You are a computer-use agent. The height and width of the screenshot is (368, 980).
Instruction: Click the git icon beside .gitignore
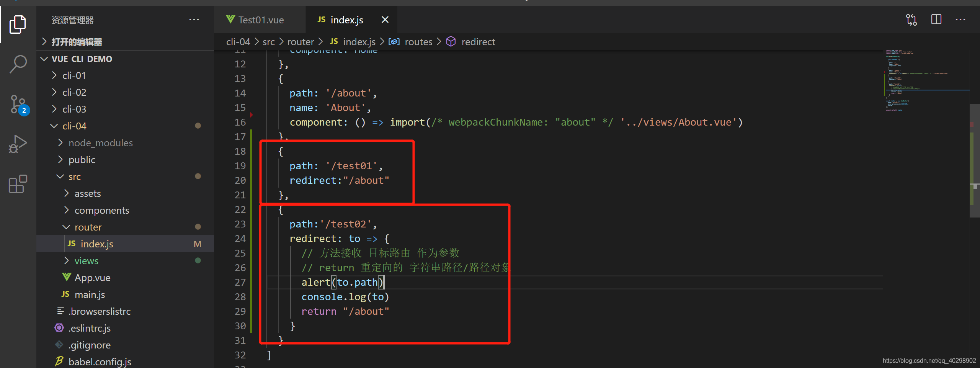coord(59,345)
